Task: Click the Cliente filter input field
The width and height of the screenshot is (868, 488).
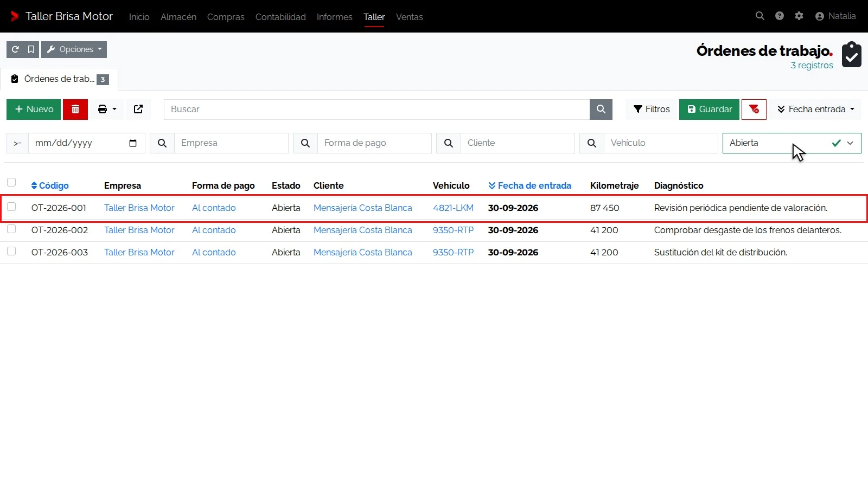Action: [x=518, y=143]
